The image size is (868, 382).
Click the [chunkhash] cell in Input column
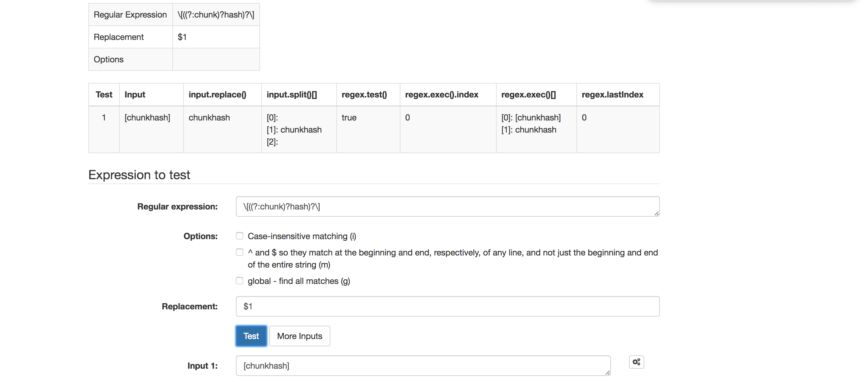147,117
